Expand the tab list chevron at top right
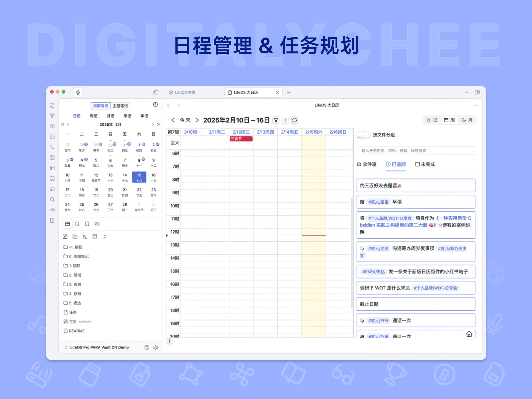The image size is (532, 399). tap(467, 92)
